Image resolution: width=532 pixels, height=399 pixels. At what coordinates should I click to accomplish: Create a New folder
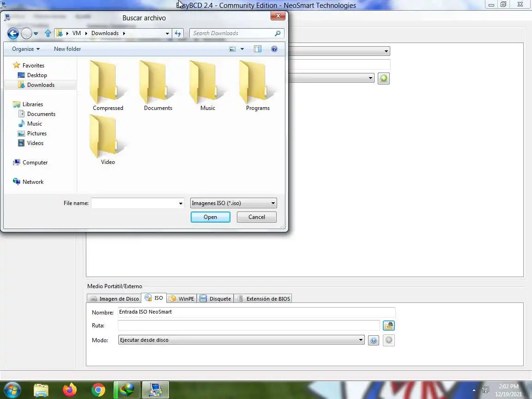point(67,49)
